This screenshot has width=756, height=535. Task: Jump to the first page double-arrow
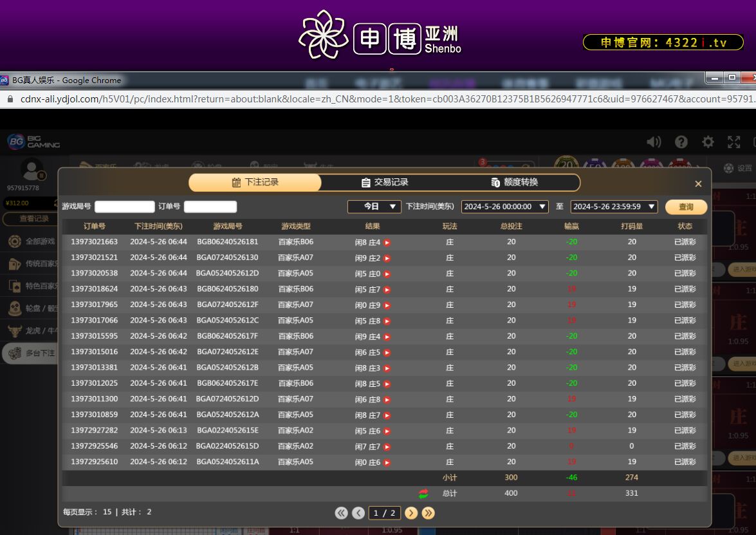pos(341,513)
